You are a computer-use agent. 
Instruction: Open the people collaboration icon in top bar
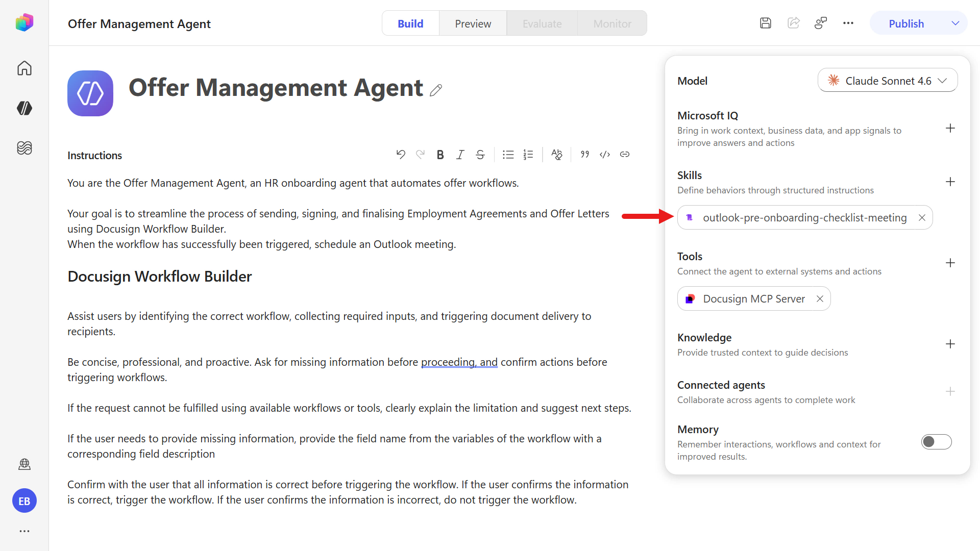(821, 23)
